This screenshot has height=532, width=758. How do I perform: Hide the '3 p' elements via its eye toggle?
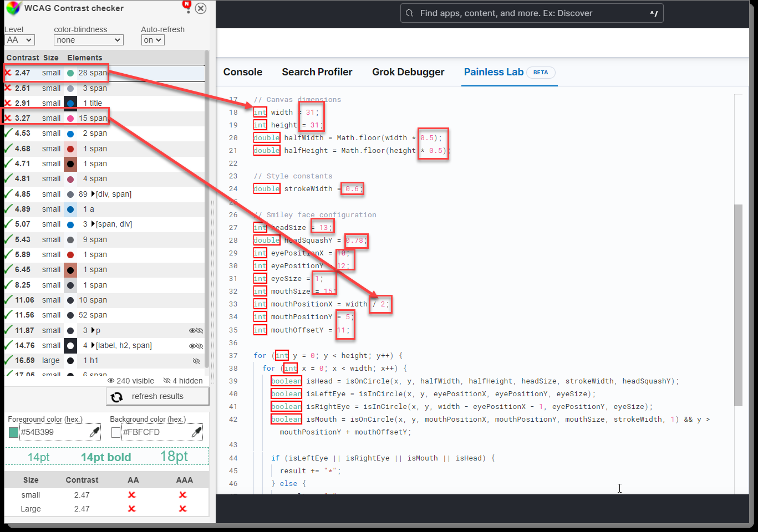click(199, 330)
